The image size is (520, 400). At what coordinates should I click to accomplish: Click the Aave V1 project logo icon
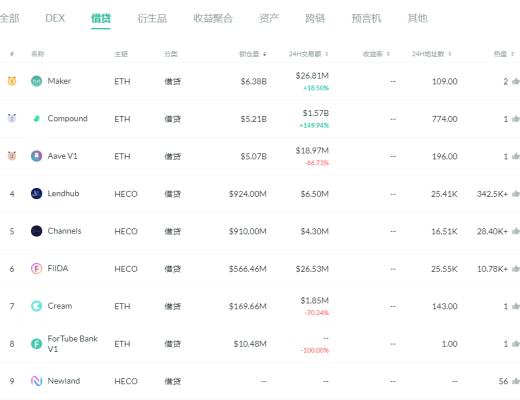tap(36, 156)
